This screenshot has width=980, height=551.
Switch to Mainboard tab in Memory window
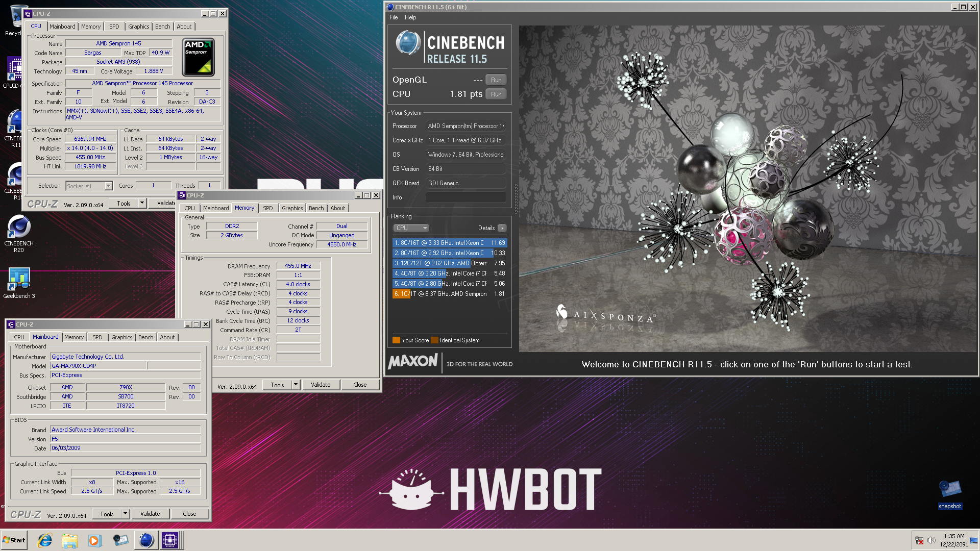click(x=216, y=208)
